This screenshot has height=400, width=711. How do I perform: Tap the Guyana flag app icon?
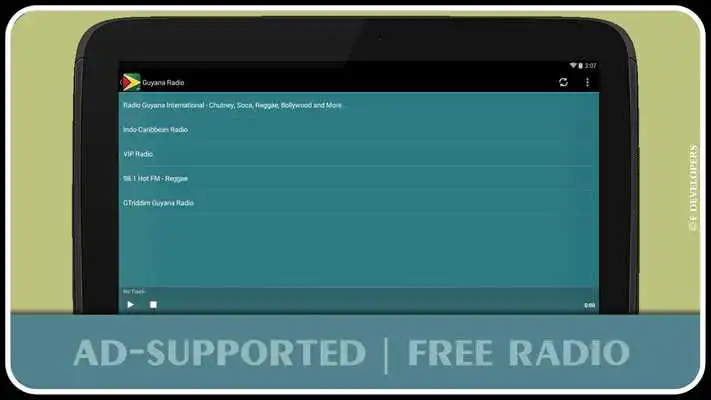131,82
